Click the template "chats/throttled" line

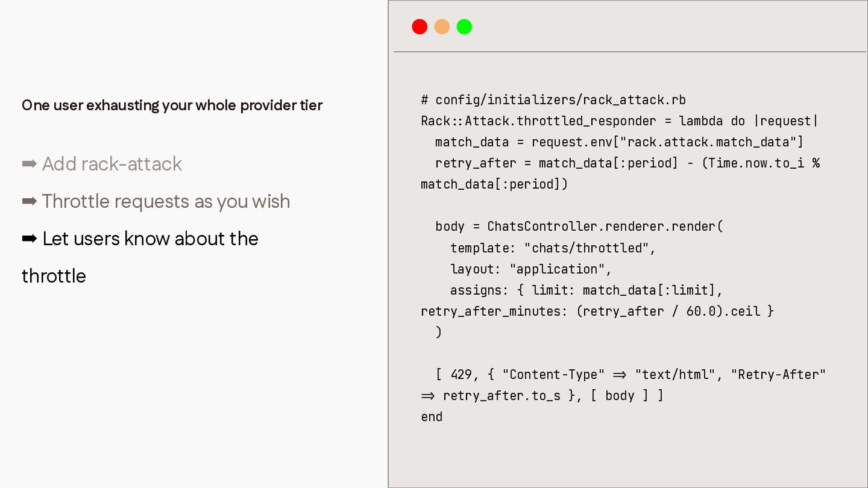click(553, 248)
